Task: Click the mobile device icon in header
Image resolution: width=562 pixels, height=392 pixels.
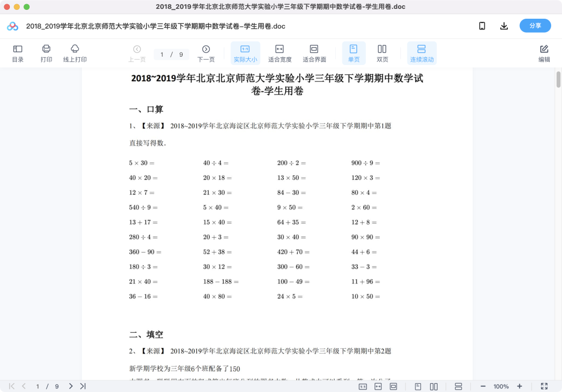Action: point(482,26)
